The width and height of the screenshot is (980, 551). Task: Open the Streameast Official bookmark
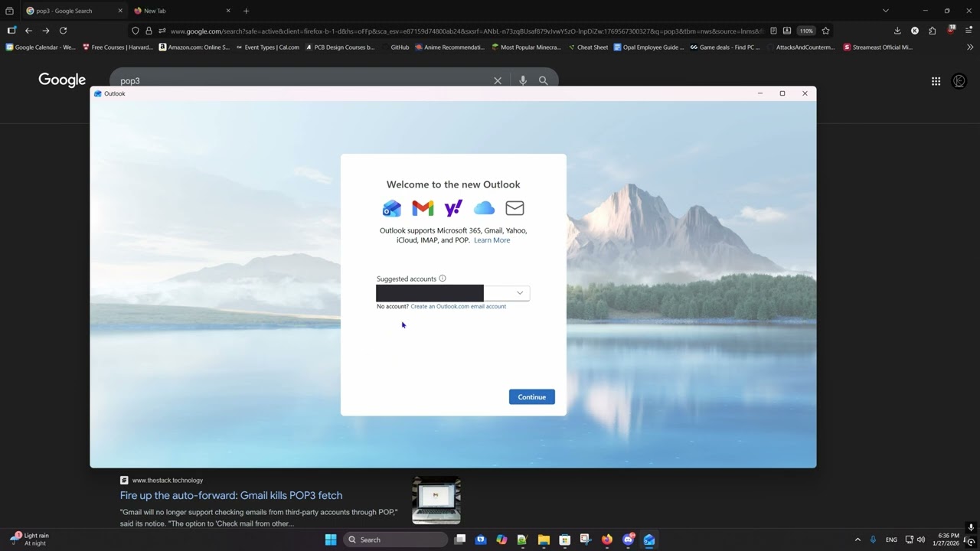pos(877,47)
